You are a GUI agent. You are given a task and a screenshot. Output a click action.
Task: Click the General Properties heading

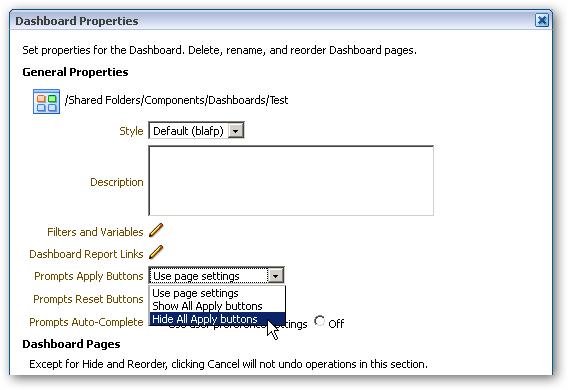pos(75,72)
